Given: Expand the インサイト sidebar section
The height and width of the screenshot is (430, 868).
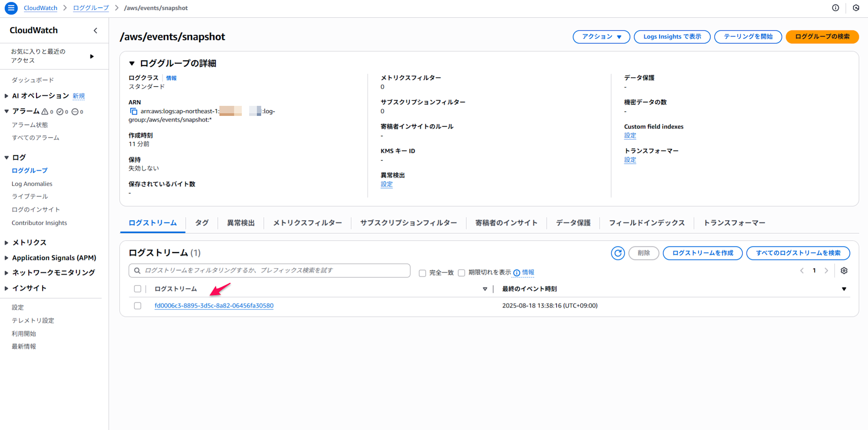Looking at the screenshot, I should 7,288.
